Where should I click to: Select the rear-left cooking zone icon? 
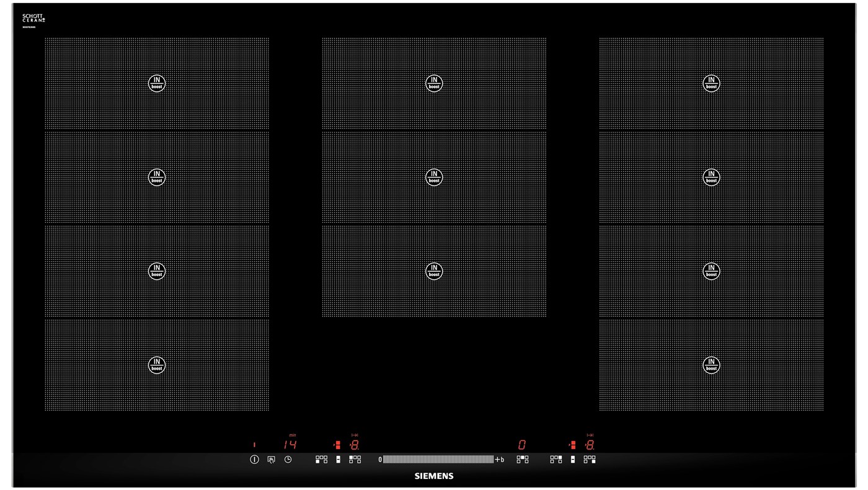click(355, 460)
